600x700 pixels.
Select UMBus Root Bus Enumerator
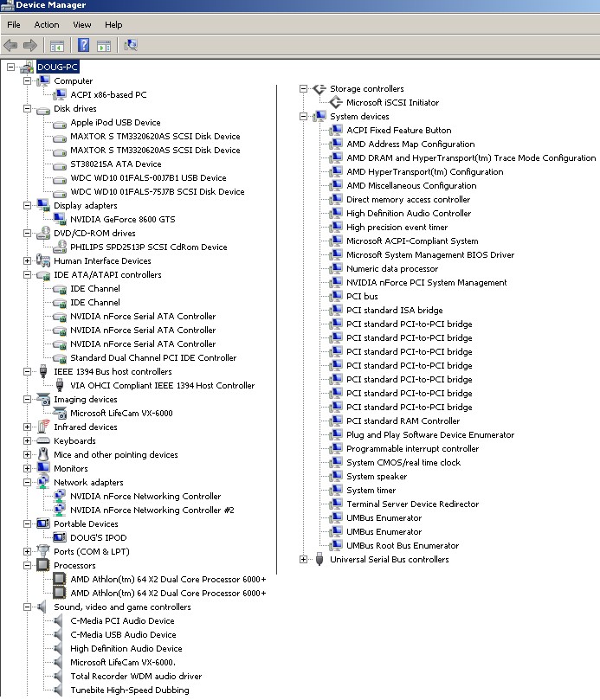(x=403, y=545)
